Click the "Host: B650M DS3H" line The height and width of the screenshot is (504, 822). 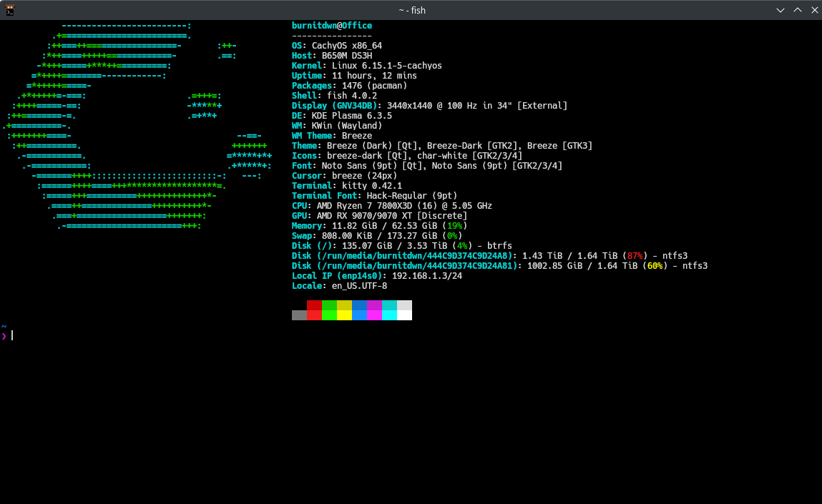click(332, 56)
